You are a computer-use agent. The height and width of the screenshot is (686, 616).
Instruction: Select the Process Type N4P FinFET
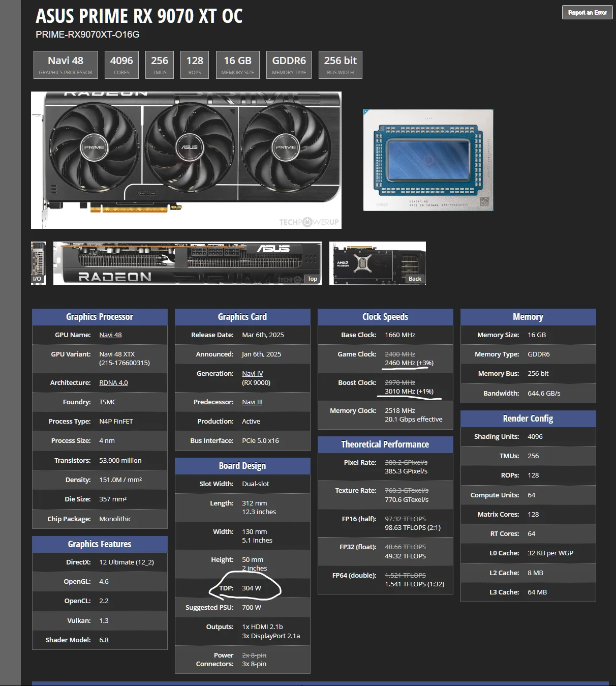(x=116, y=421)
